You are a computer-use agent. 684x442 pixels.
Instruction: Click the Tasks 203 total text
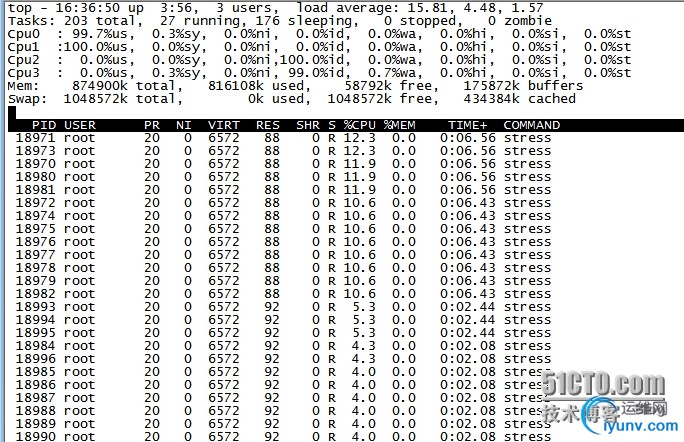coord(72,21)
